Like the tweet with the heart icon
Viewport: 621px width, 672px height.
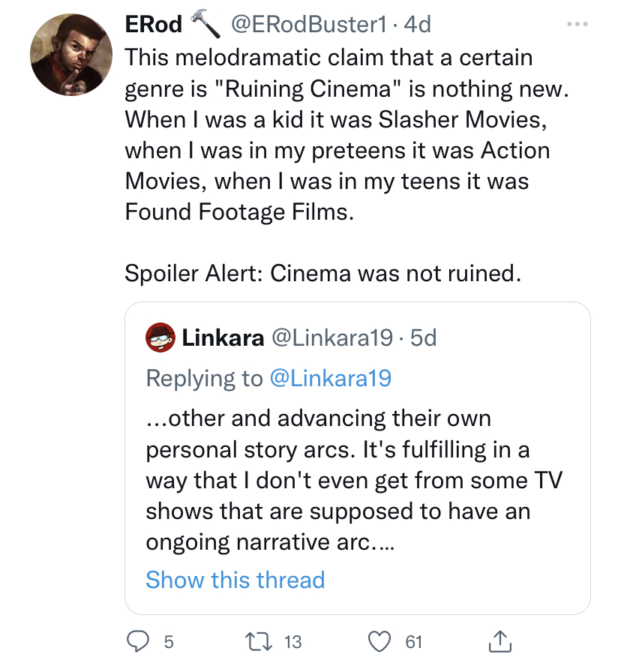click(x=379, y=641)
